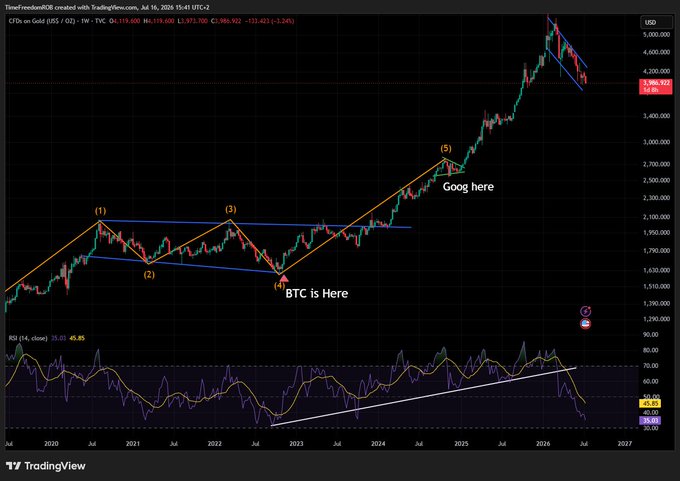Click the pink arrow marker above wave (4)
This screenshot has height=481, width=680.
coord(284,278)
